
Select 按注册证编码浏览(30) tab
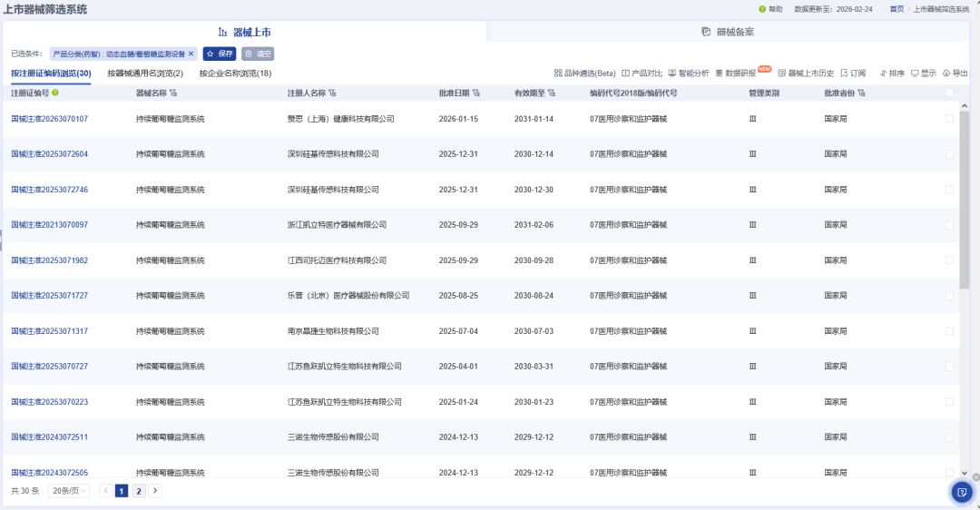click(x=51, y=74)
